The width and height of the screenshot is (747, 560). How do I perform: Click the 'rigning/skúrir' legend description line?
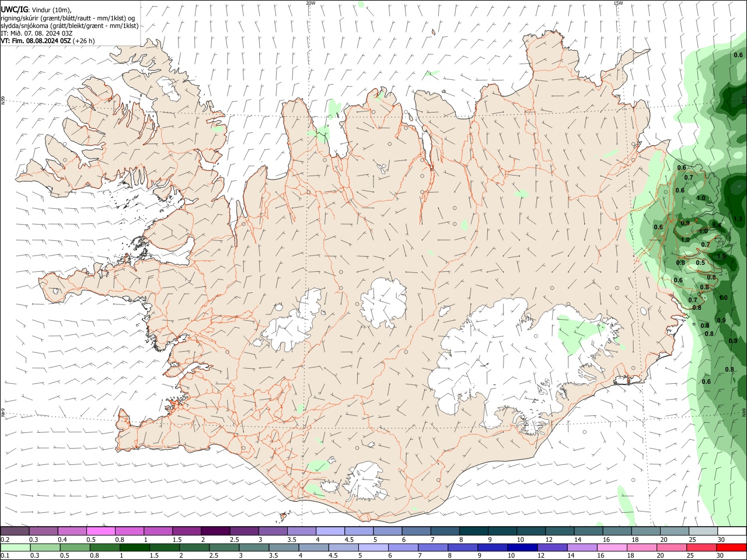point(68,18)
